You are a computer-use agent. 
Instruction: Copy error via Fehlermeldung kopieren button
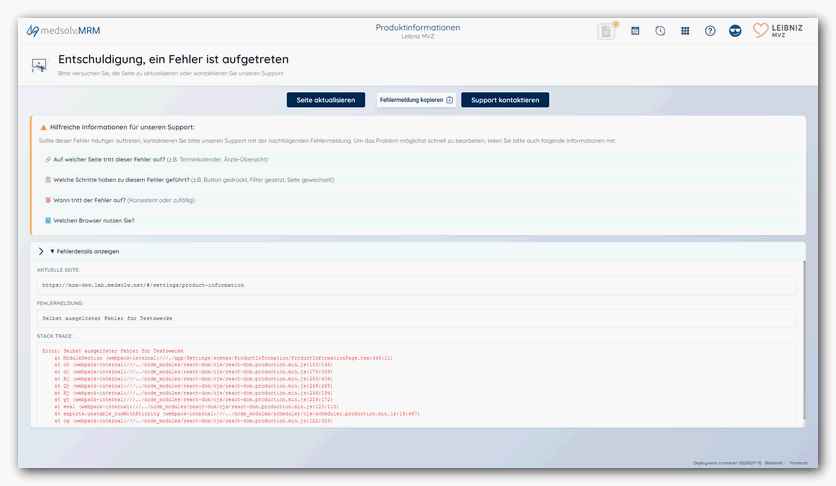click(x=416, y=100)
